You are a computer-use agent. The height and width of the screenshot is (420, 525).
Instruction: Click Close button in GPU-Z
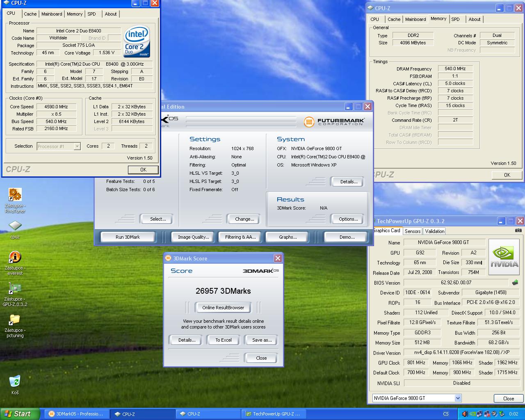click(509, 399)
